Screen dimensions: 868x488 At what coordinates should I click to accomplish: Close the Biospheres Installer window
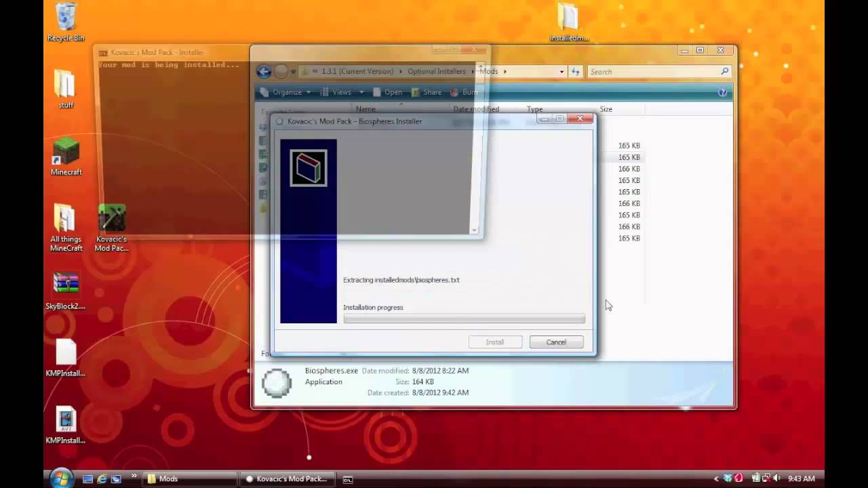click(580, 119)
